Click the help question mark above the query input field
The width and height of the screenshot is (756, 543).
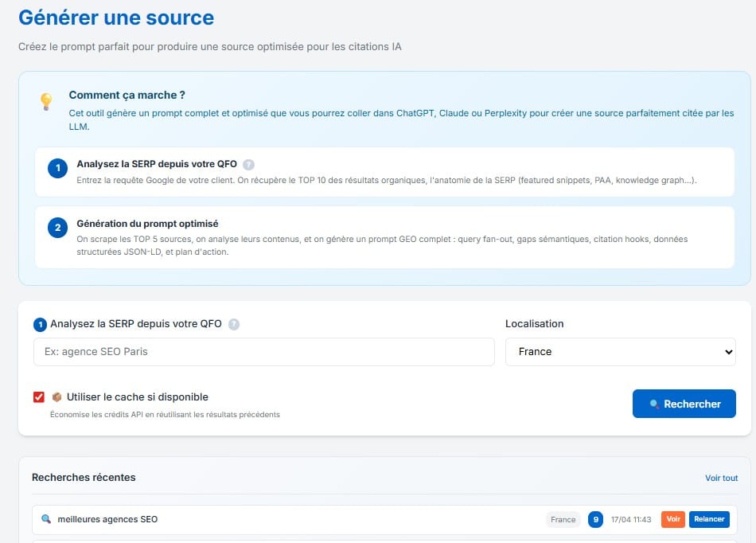tap(233, 324)
